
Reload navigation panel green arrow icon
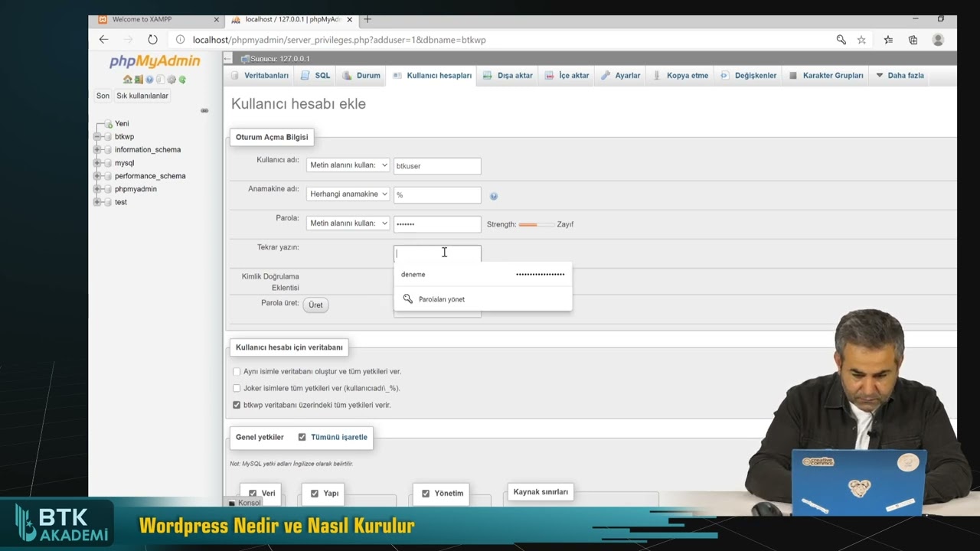coord(182,80)
